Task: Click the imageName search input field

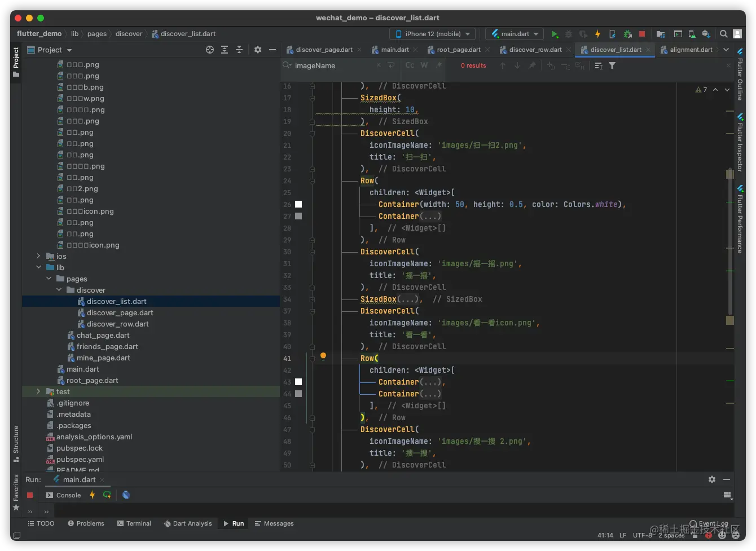Action: (333, 65)
